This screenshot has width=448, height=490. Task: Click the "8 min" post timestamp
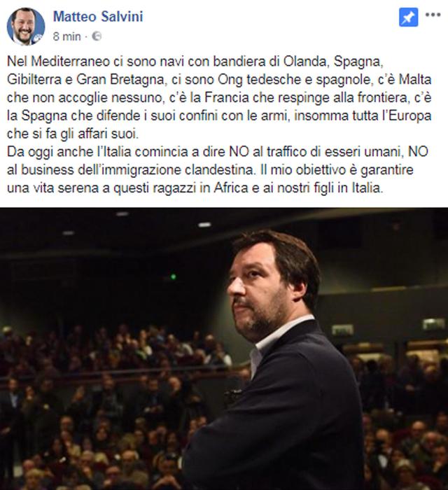(x=67, y=36)
